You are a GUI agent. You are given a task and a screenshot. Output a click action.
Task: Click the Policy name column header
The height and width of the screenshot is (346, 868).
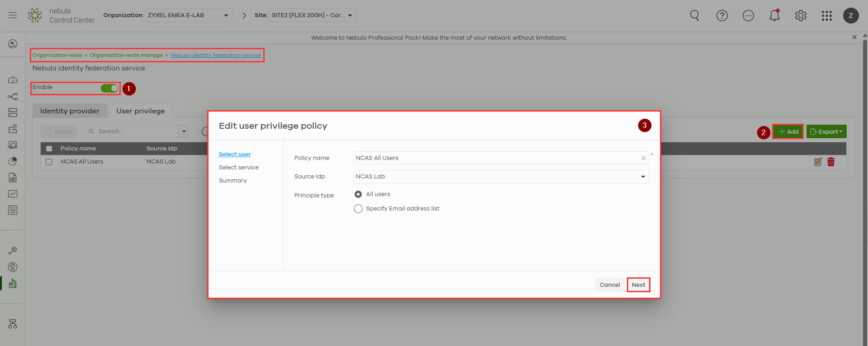(78, 149)
